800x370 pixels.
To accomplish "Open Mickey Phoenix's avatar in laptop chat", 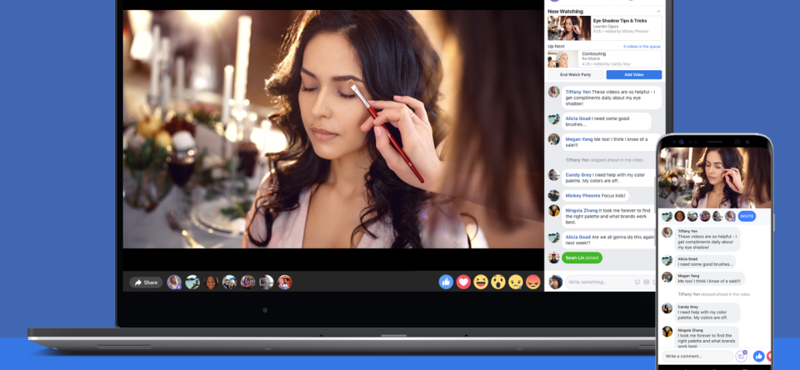I will [x=554, y=195].
